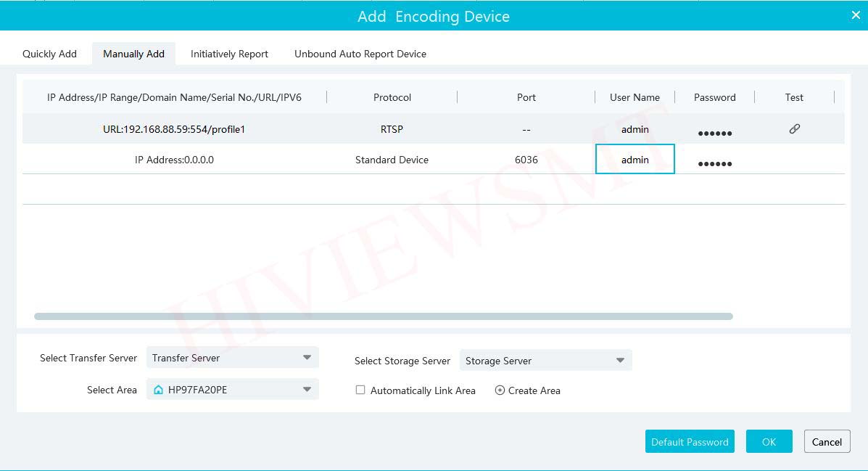The height and width of the screenshot is (471, 868).
Task: Select the IP Address 0.0.0.0 cell
Action: tap(174, 160)
